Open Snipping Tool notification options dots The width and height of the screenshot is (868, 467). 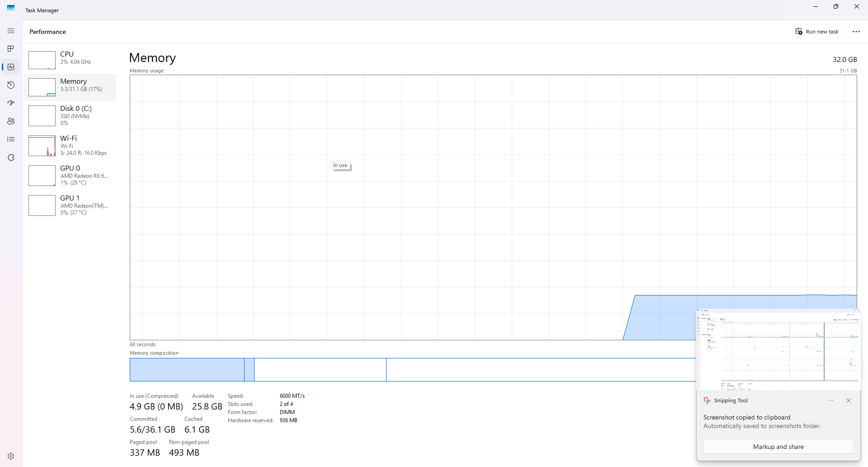pos(830,400)
